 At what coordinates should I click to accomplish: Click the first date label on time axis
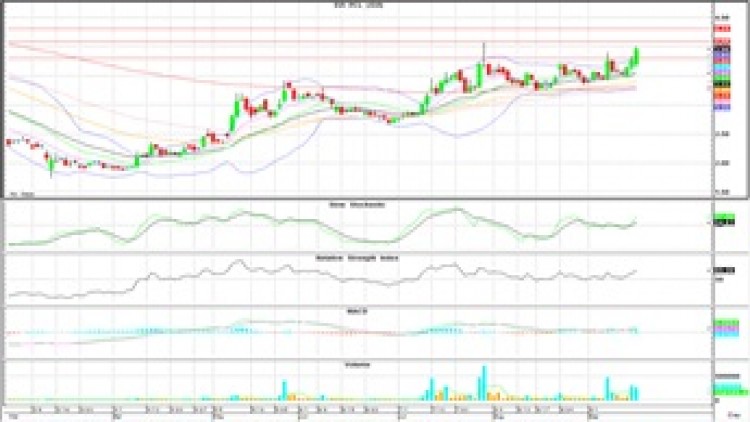tap(13, 411)
